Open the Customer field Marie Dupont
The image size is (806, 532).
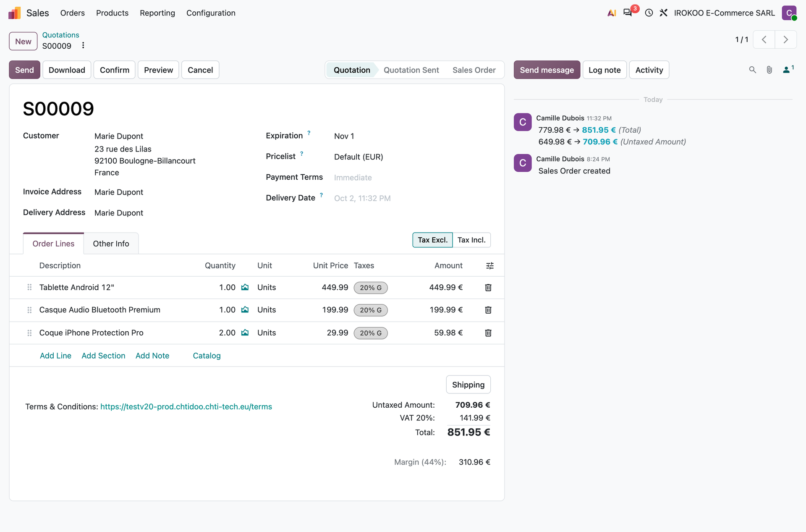(x=119, y=136)
